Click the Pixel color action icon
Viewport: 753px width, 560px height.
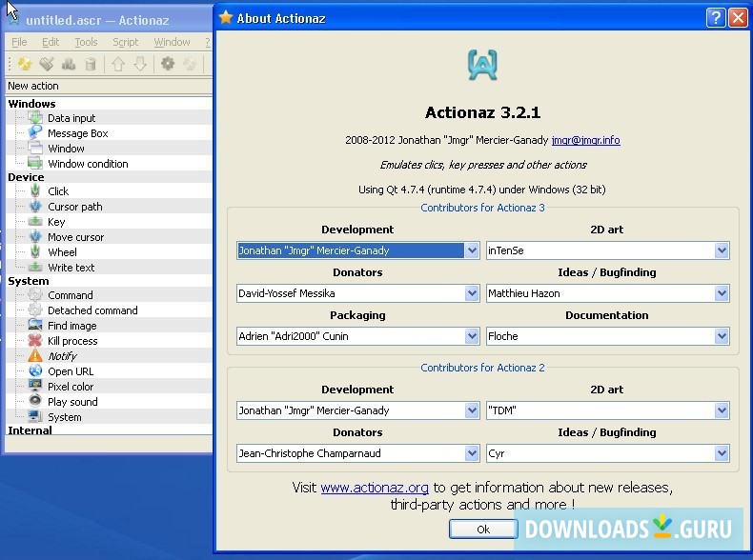click(x=35, y=386)
